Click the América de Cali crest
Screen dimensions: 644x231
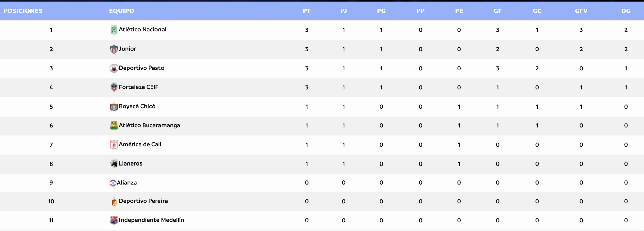coord(114,145)
